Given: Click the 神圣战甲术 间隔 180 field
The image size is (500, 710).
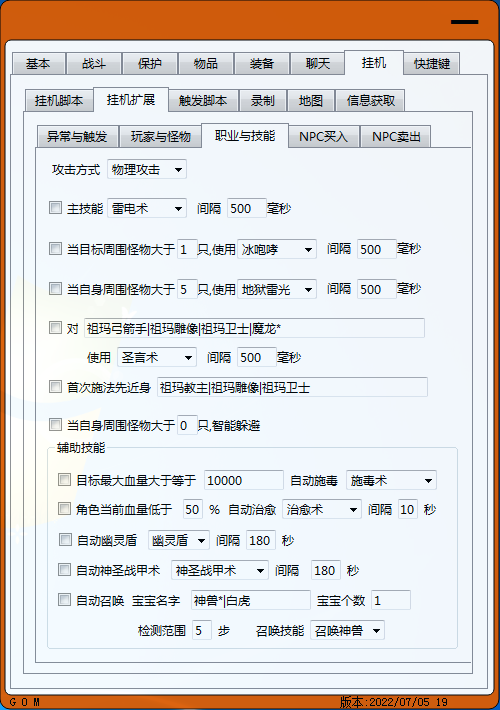Looking at the screenshot, I should click(x=326, y=571).
